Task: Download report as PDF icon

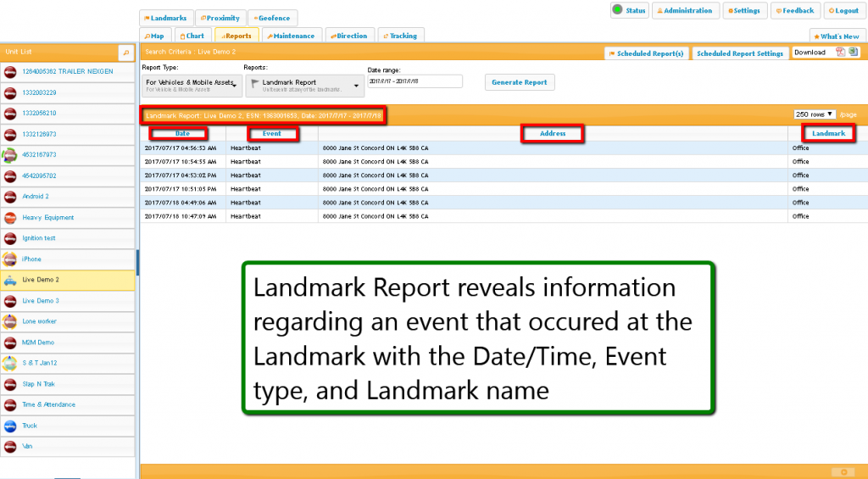Action: (840, 52)
